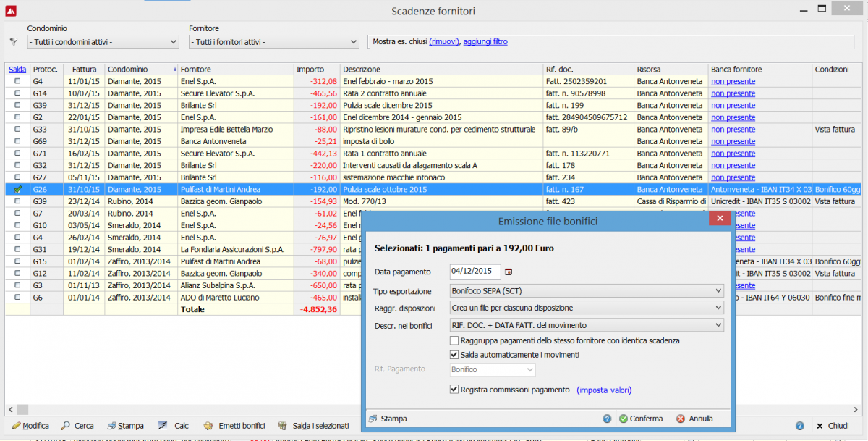Click the application logo in title bar

10,11
